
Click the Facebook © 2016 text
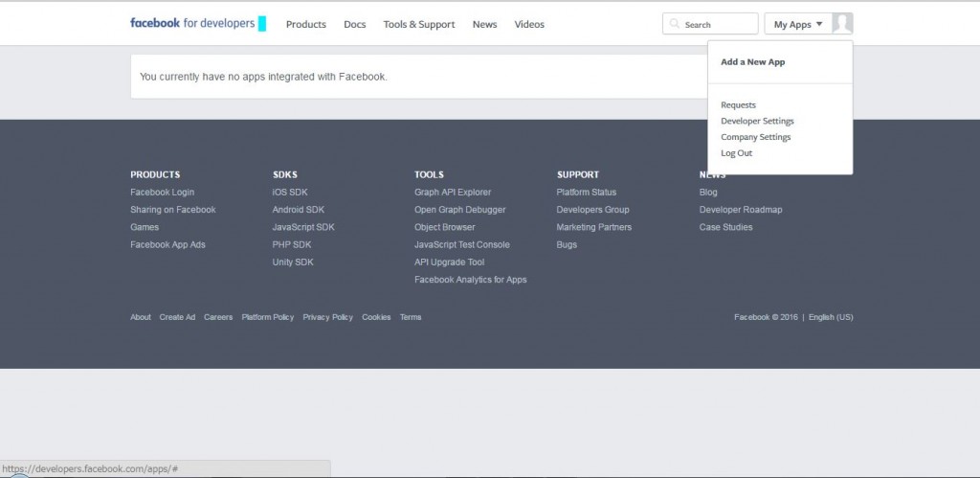tap(766, 317)
